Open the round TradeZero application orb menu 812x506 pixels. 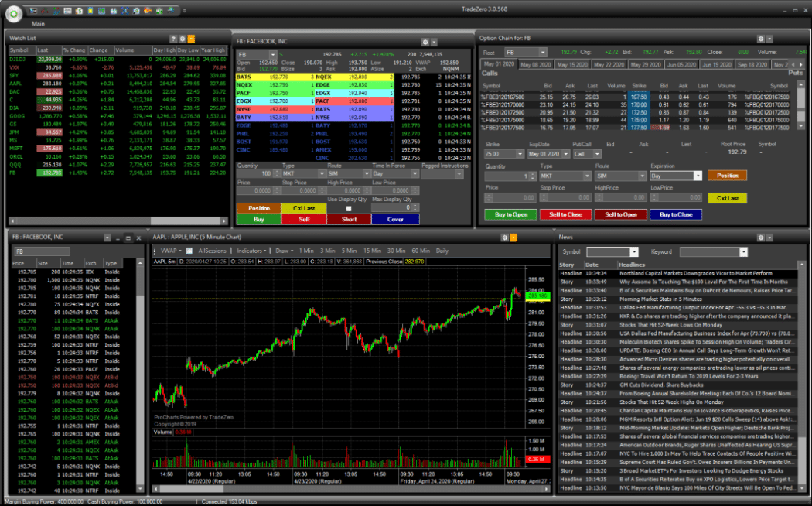coord(14,14)
